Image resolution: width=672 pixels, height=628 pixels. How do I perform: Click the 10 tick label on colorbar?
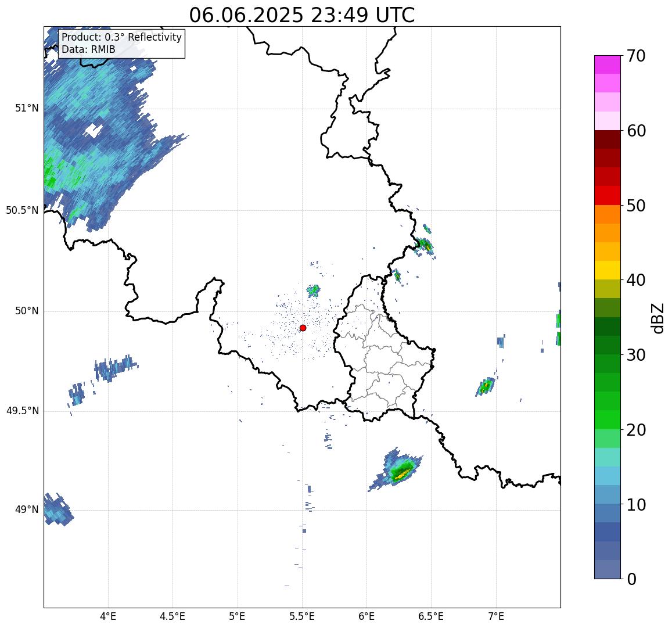[x=635, y=504]
